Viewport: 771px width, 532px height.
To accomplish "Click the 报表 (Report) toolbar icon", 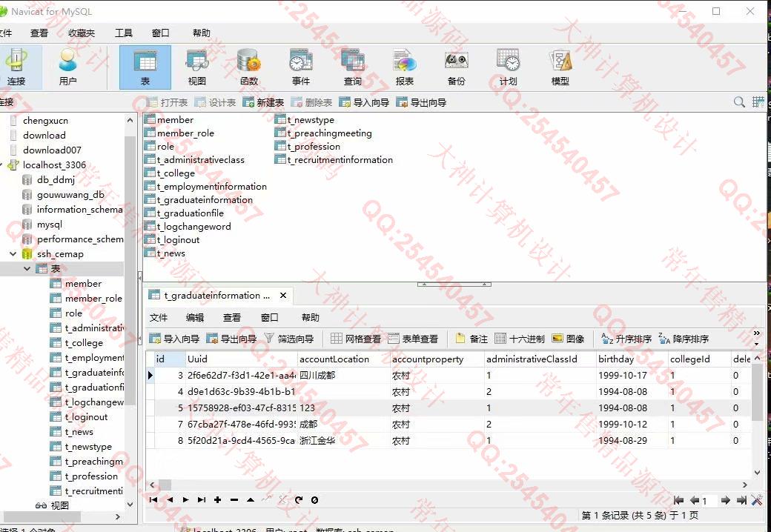I will [x=405, y=67].
